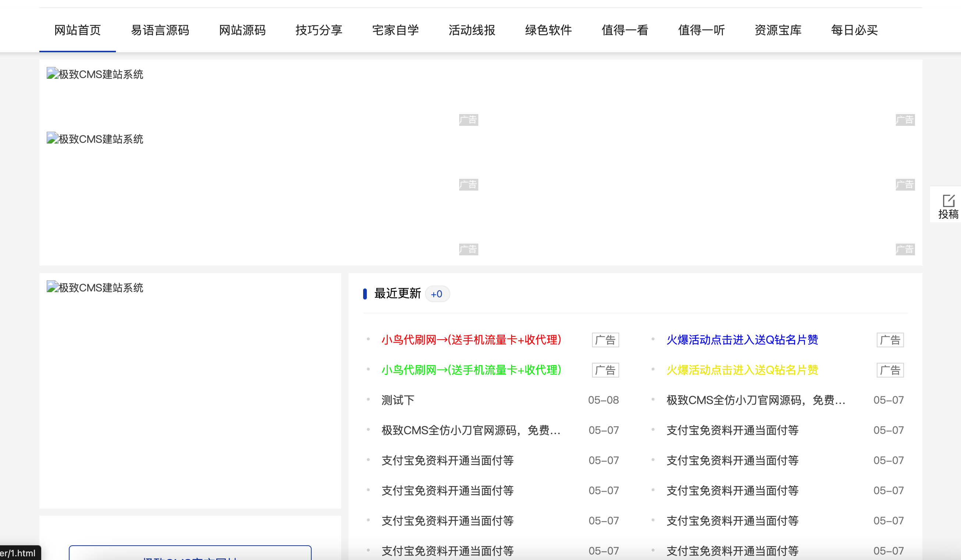Click 广告 tag beside red 小鸟代刷网
Viewport: 961px width, 560px height.
[605, 340]
